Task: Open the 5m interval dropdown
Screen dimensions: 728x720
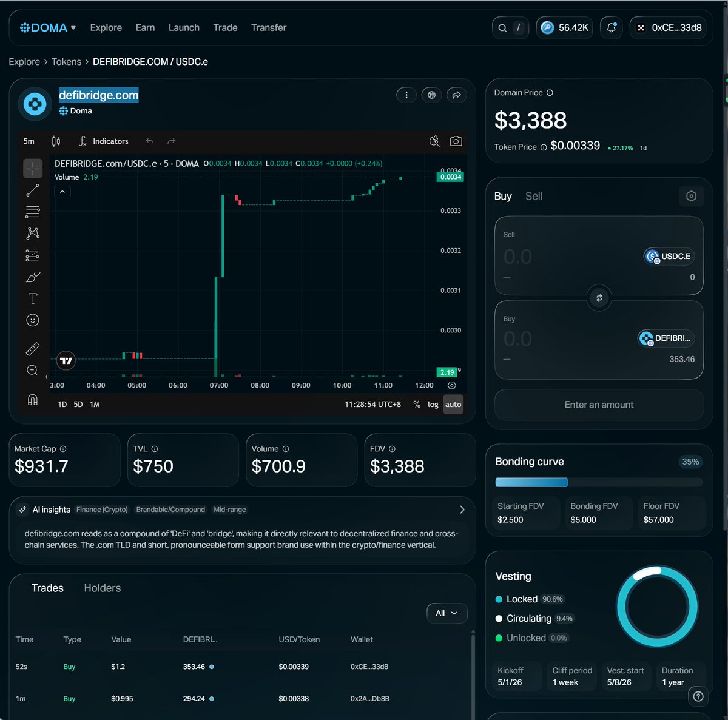Action: click(x=29, y=141)
